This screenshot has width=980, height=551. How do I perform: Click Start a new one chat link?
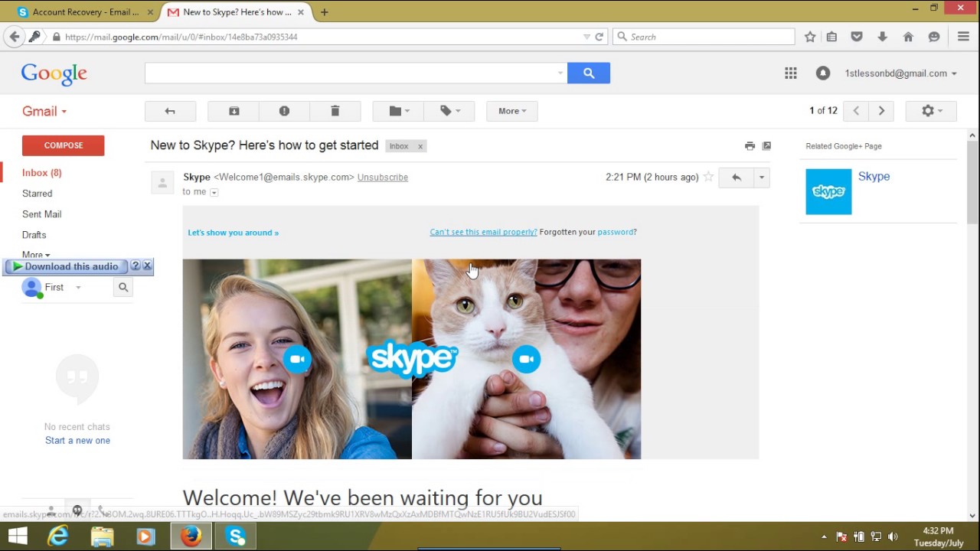[77, 441]
